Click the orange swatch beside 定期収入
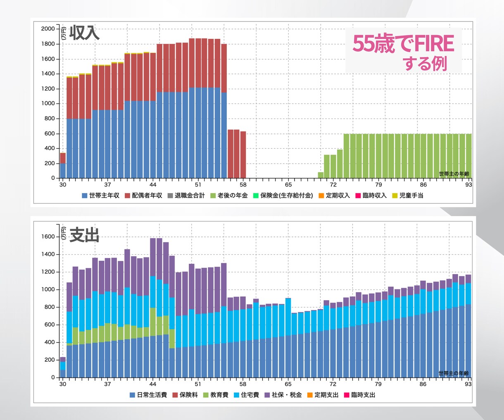 321,196
